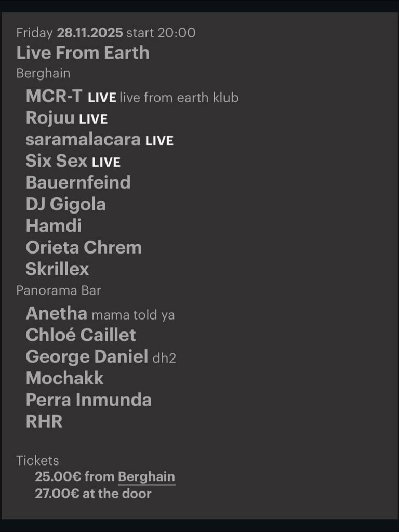Click the Panorama Bar floor heading

[x=59, y=290]
